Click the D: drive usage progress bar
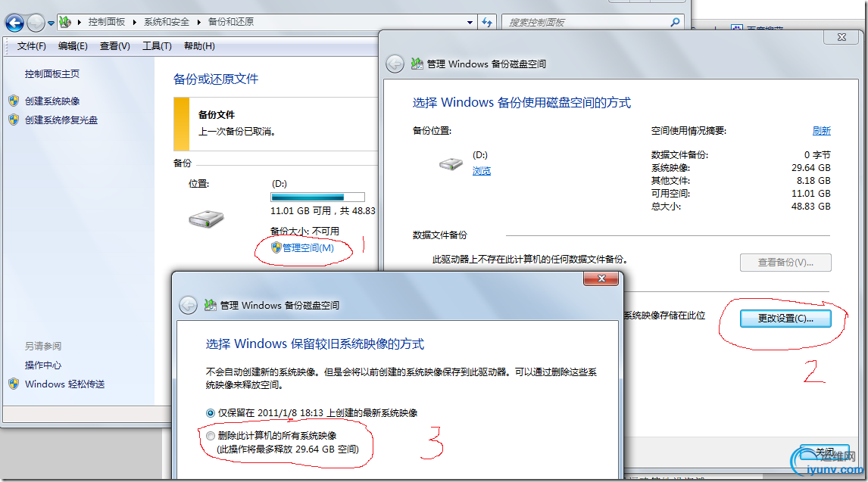The image size is (868, 482). [x=317, y=196]
